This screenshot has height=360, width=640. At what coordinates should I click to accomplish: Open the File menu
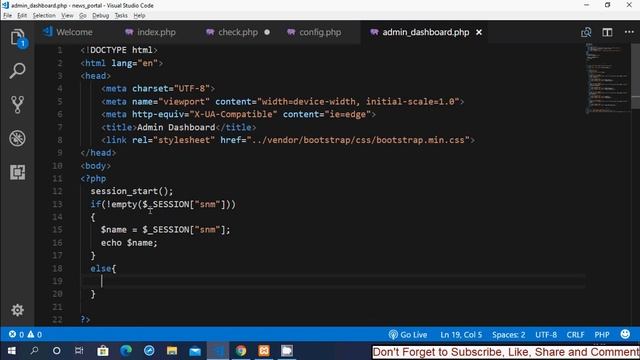coord(7,16)
